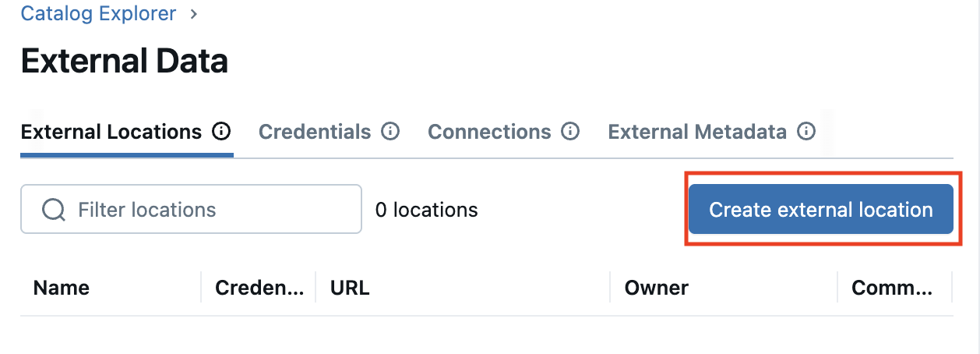Click info icon next to External Metadata
The height and width of the screenshot is (354, 980).
click(806, 131)
